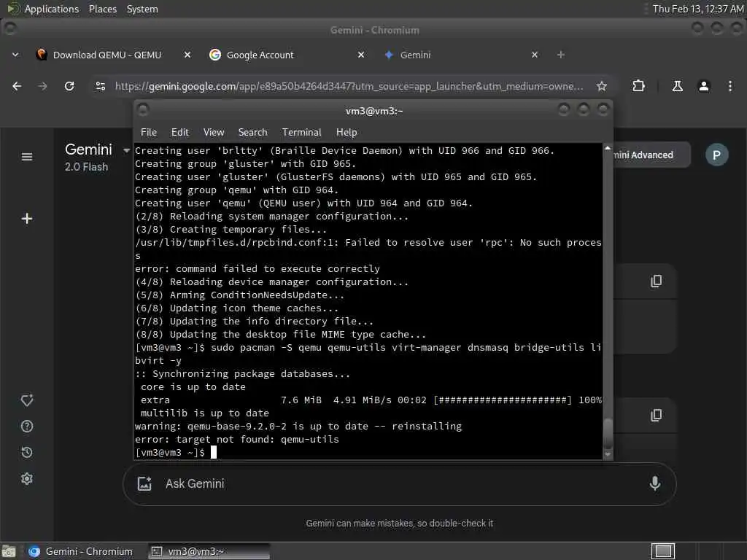
Task: Go back in Chromium browser
Action: pyautogui.click(x=17, y=86)
